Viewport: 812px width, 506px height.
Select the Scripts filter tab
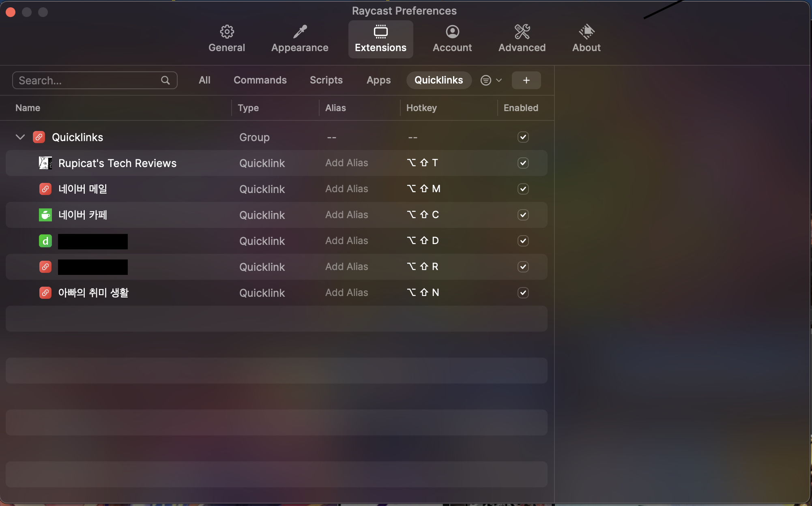[x=326, y=80]
